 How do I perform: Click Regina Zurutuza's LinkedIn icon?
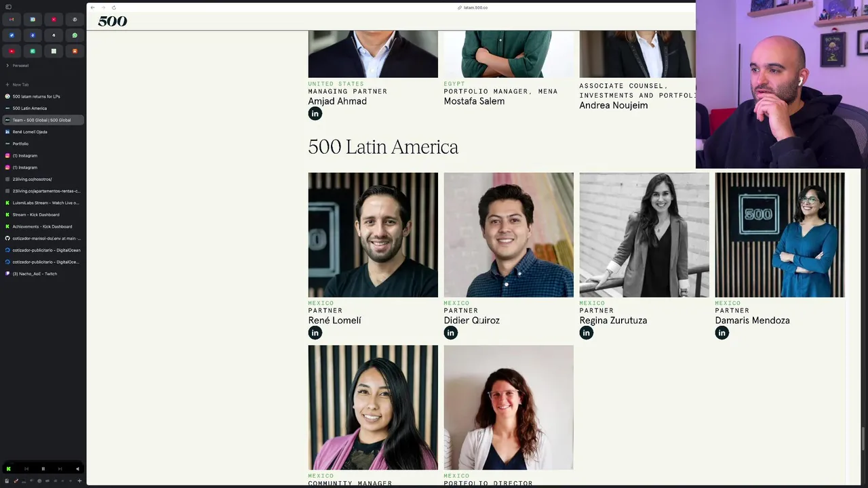pos(586,333)
